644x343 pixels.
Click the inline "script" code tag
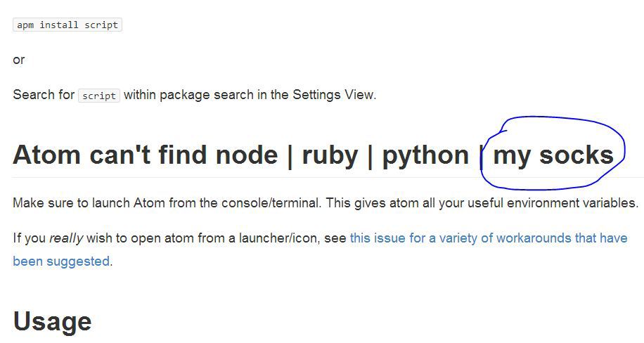tap(99, 96)
